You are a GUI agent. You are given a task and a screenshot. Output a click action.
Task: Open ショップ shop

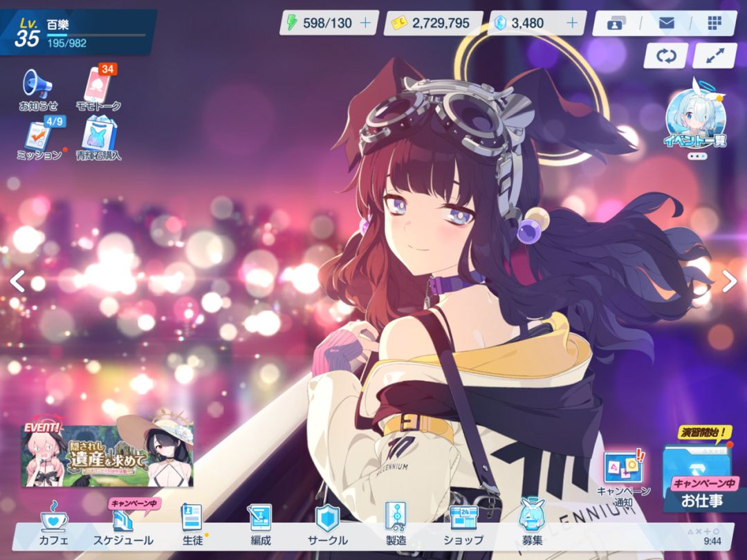coord(463,524)
